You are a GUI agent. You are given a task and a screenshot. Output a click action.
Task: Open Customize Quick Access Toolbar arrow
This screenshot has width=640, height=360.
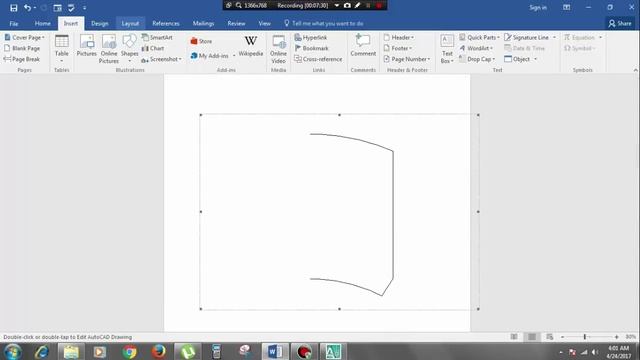(84, 8)
